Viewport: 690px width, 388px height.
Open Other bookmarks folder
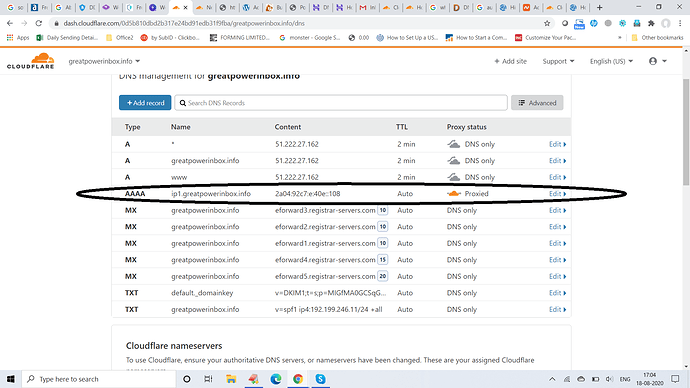tap(657, 38)
